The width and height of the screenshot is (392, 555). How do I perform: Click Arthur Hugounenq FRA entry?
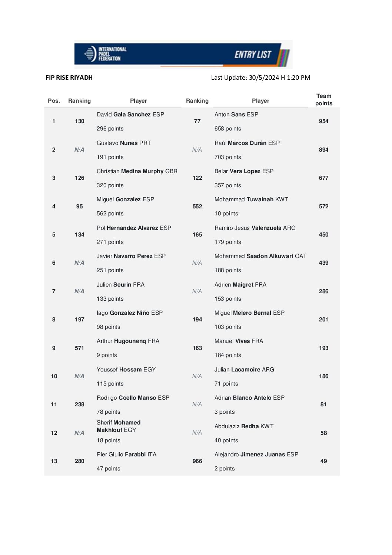tap(128, 341)
